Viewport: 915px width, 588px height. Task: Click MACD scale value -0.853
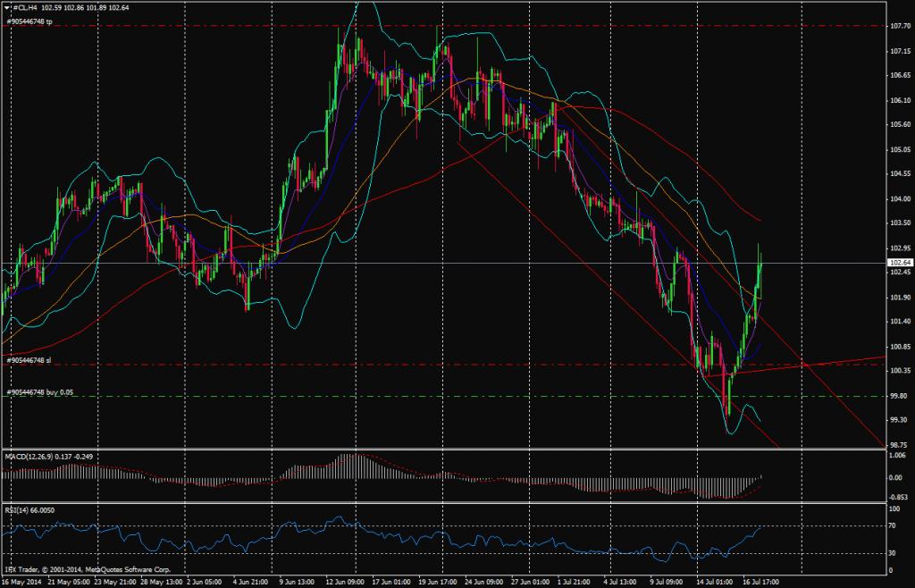point(899,497)
